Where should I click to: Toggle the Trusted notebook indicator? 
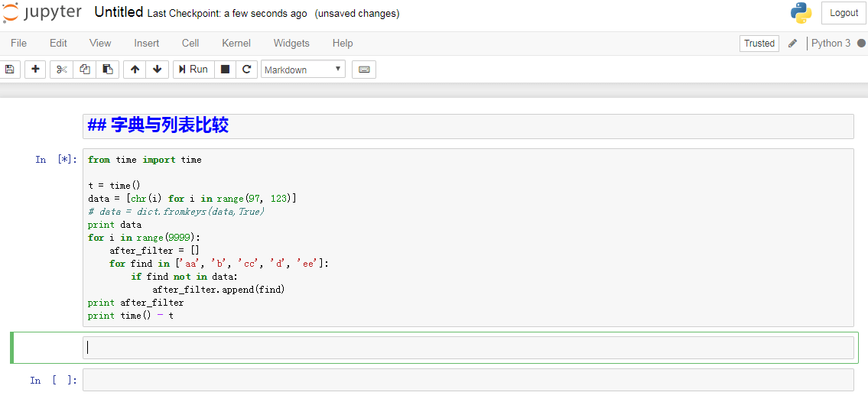[x=759, y=43]
